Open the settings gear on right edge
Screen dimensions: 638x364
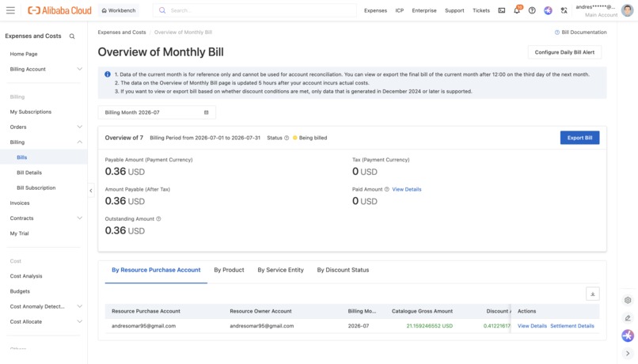click(x=628, y=300)
